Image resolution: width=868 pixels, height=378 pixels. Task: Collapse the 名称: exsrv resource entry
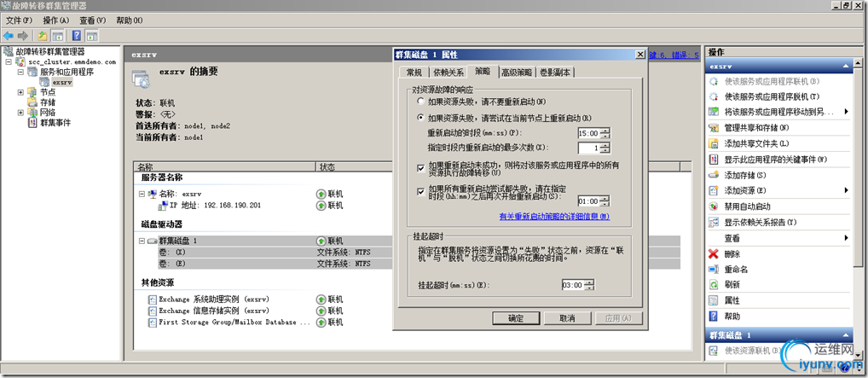142,194
